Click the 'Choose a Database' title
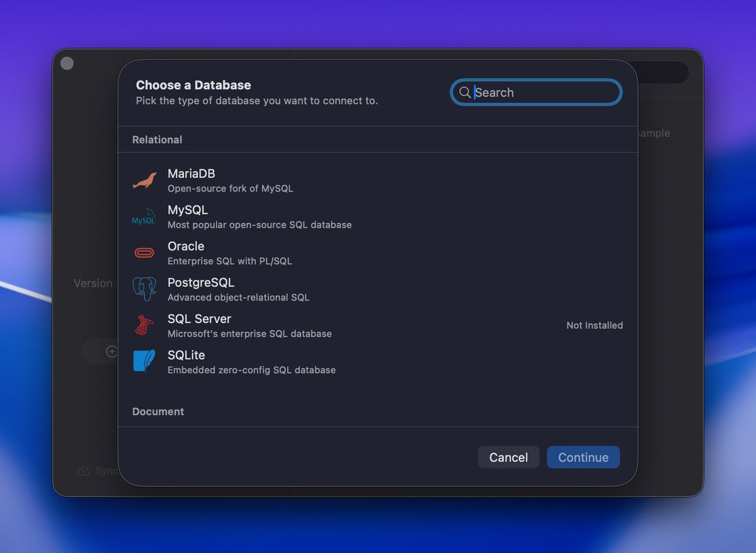Viewport: 756px width, 553px height. click(x=193, y=85)
